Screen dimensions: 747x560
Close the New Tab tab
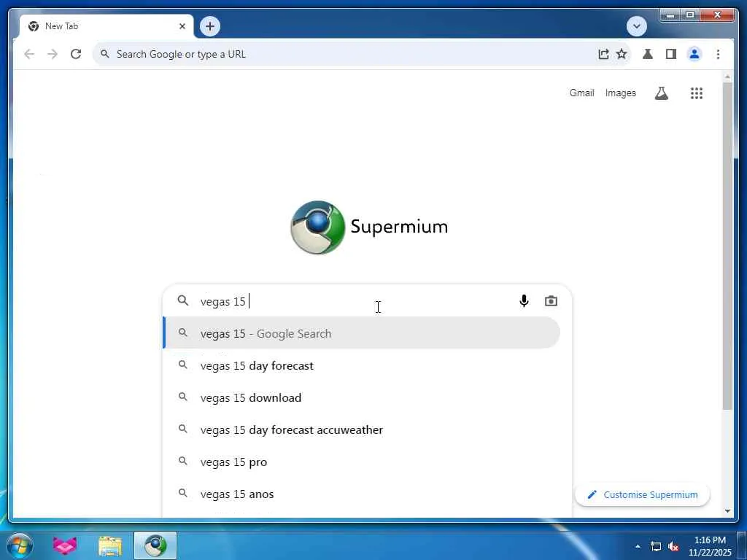[x=182, y=26]
